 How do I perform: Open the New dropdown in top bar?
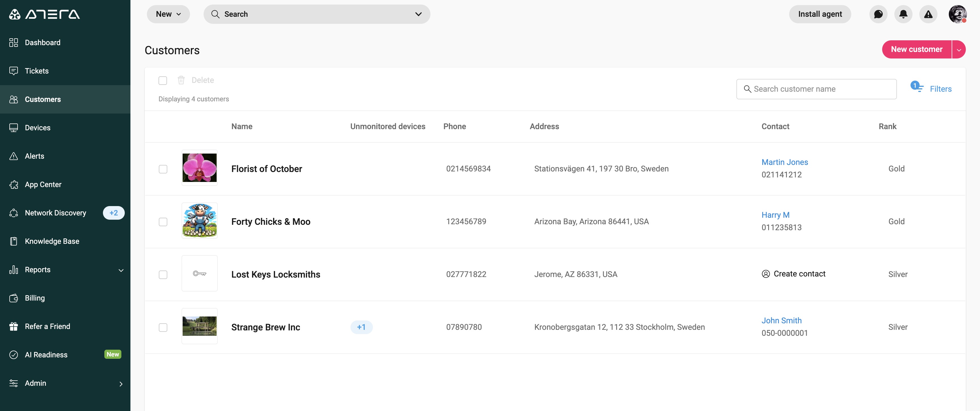[x=168, y=14]
